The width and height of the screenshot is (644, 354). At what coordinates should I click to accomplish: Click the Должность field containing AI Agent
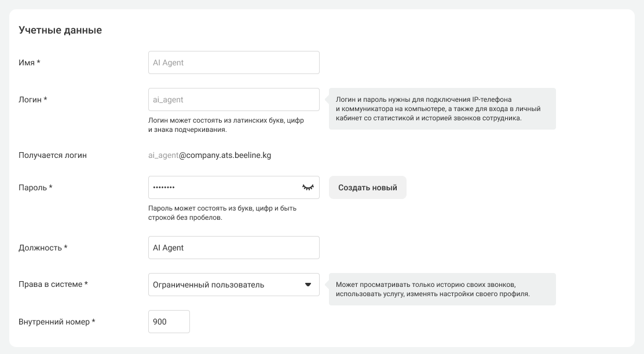234,248
